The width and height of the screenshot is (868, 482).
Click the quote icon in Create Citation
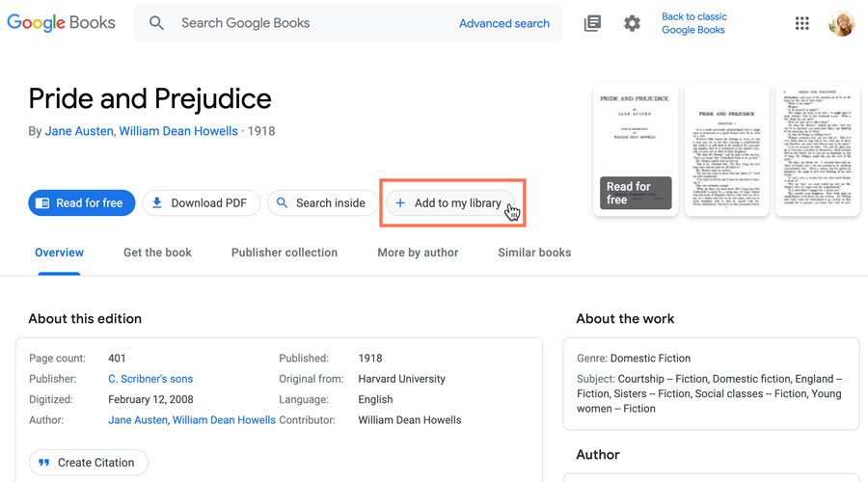coord(43,463)
